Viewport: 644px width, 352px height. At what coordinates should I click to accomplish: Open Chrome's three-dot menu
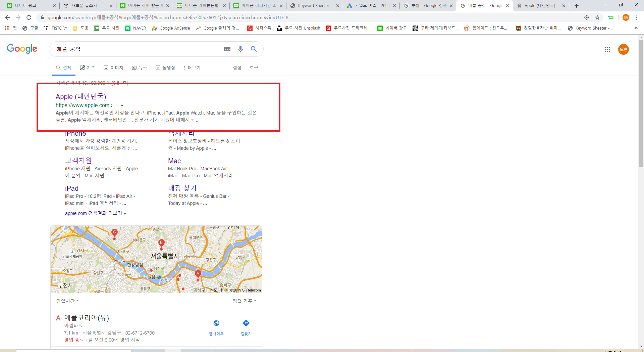(637, 17)
